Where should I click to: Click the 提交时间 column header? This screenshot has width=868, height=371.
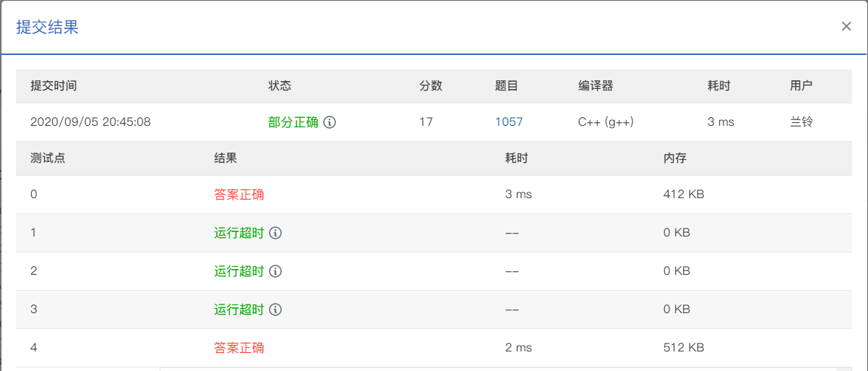pyautogui.click(x=53, y=85)
